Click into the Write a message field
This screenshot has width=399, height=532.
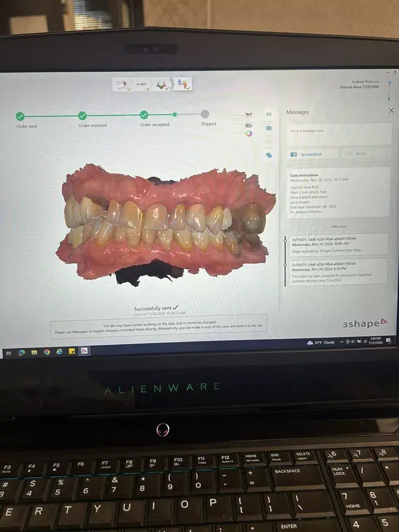click(338, 133)
